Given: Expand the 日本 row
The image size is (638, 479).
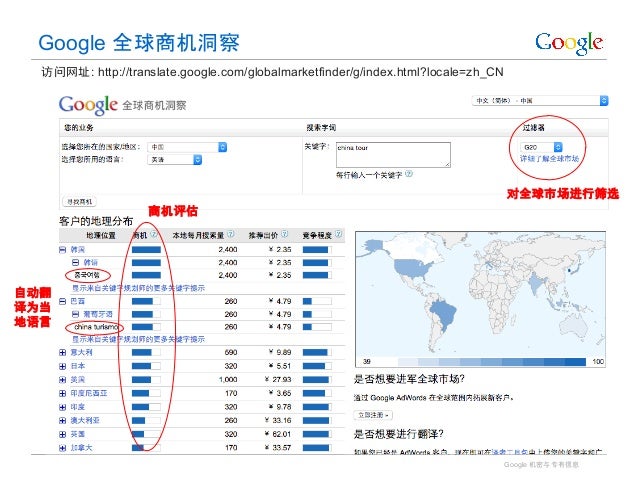Looking at the screenshot, I should point(63,366).
